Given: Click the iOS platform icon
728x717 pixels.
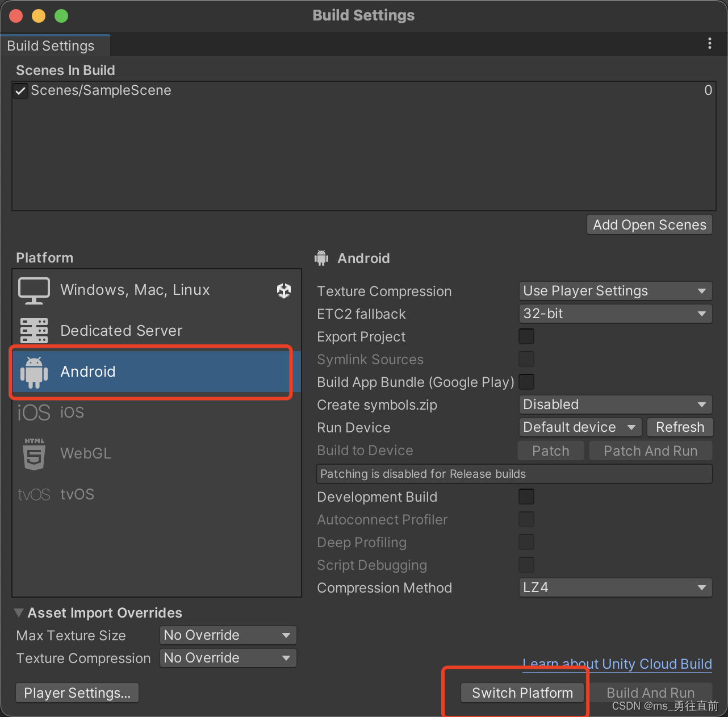Looking at the screenshot, I should coord(34,412).
